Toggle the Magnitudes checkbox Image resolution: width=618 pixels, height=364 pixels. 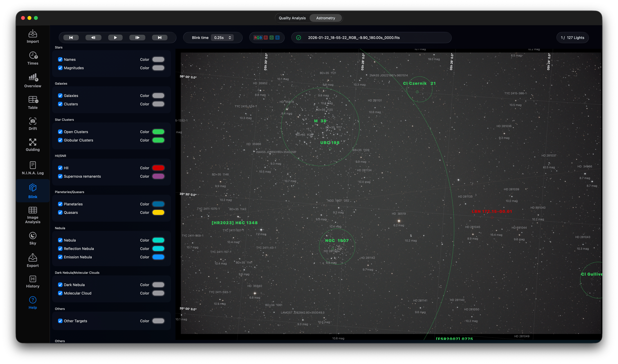(x=60, y=68)
